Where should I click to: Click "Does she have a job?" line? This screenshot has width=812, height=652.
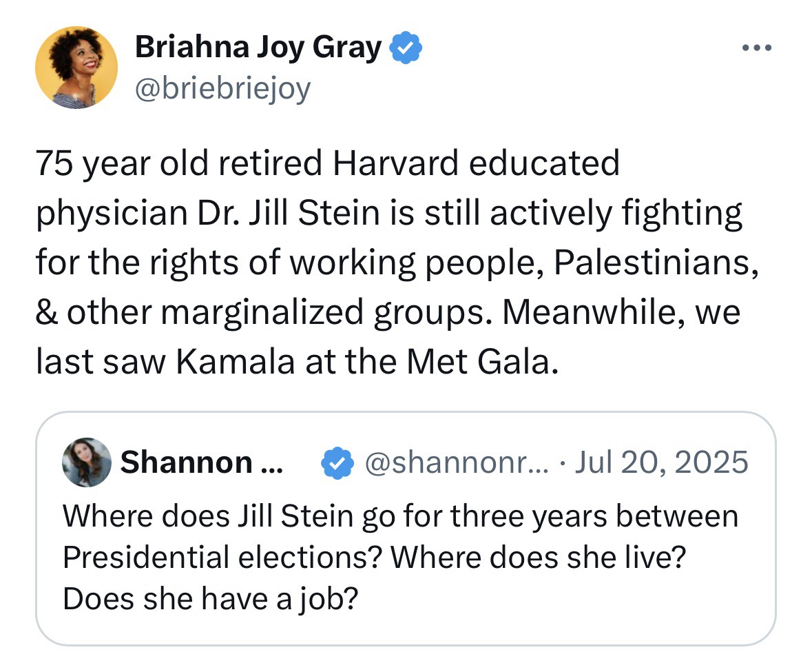(211, 599)
